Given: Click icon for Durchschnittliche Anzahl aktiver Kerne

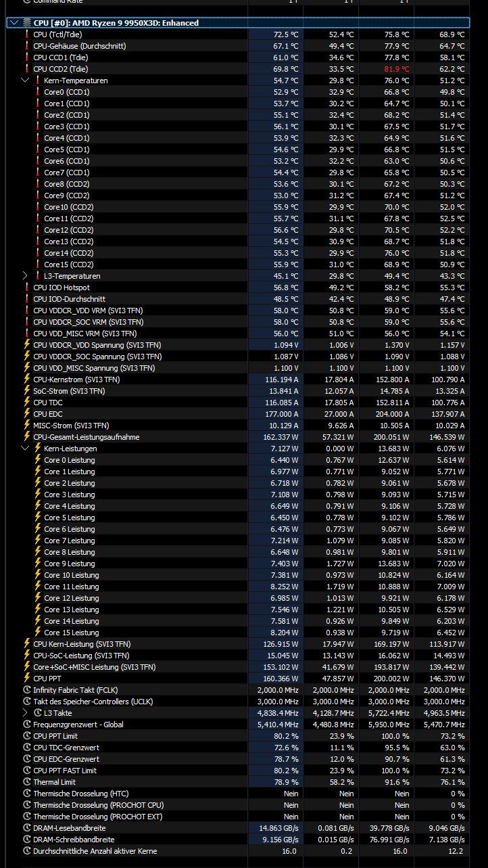Looking at the screenshot, I should click(27, 851).
